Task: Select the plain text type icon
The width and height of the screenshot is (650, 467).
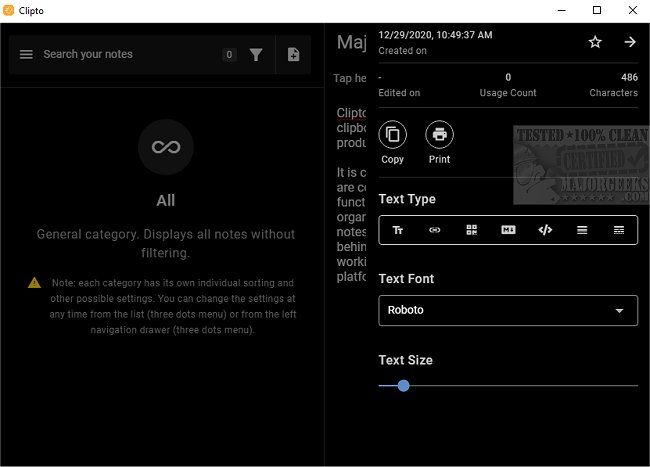Action: coord(398,230)
